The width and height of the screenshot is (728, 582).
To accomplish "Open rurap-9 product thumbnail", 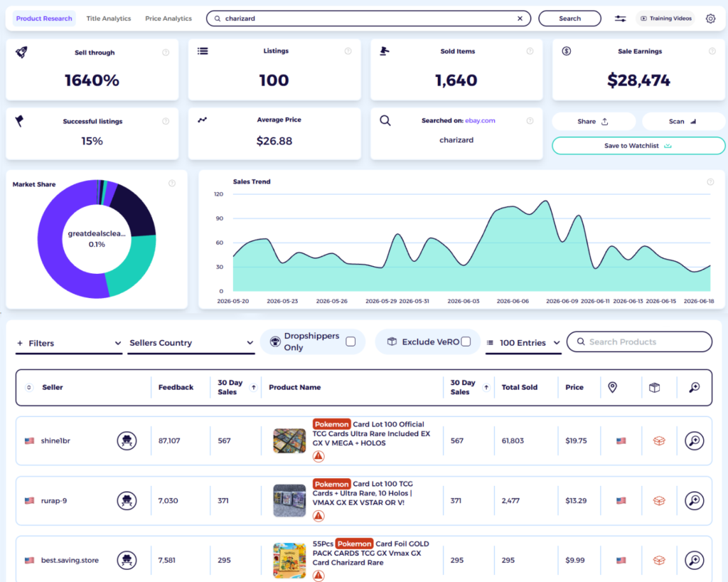I will tap(290, 501).
